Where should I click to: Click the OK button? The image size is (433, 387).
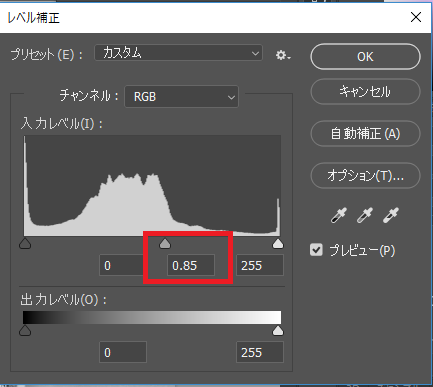click(x=365, y=57)
